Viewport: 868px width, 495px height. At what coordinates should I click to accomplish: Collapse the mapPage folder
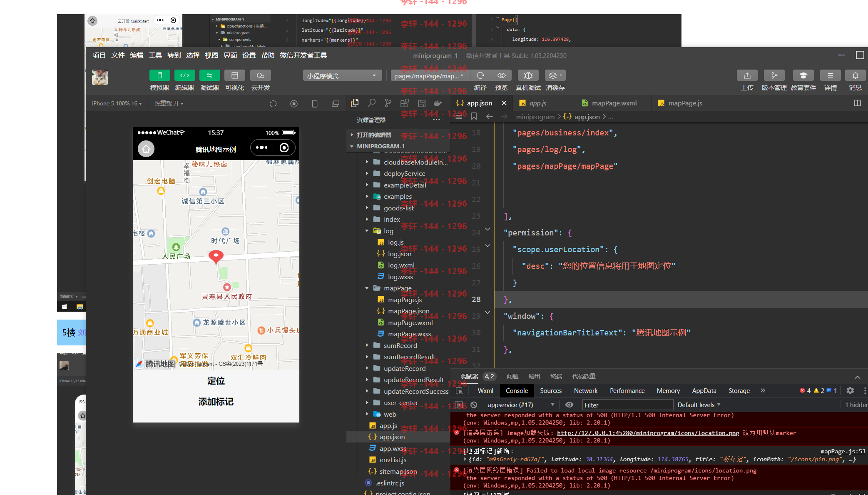(398, 288)
